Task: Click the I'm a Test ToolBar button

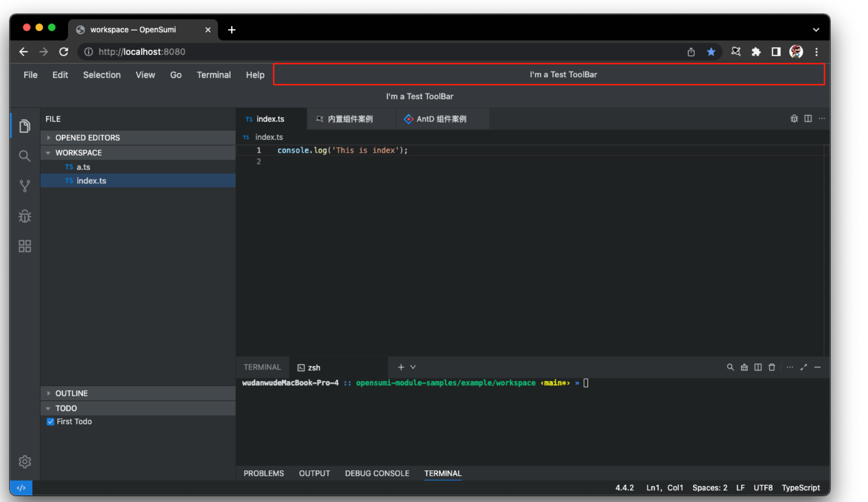Action: pos(562,74)
